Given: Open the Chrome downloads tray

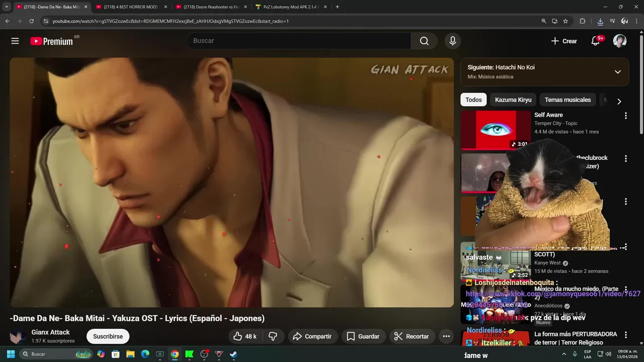Looking at the screenshot, I should [x=600, y=21].
